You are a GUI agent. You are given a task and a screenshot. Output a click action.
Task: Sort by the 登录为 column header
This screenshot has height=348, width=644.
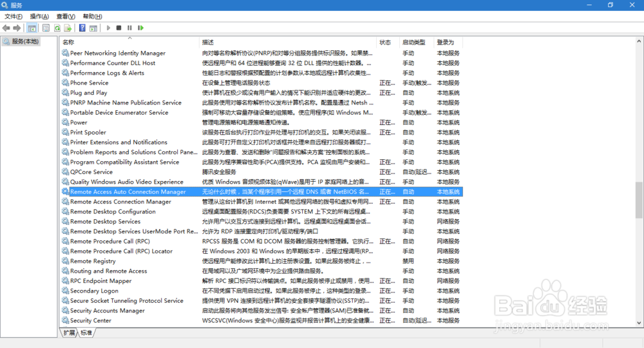coord(448,43)
